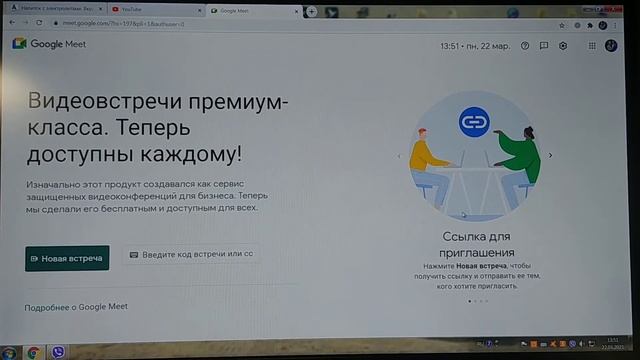Close the YouTube tab
Screen dimensions: 640x360
pyautogui.click(x=200, y=10)
